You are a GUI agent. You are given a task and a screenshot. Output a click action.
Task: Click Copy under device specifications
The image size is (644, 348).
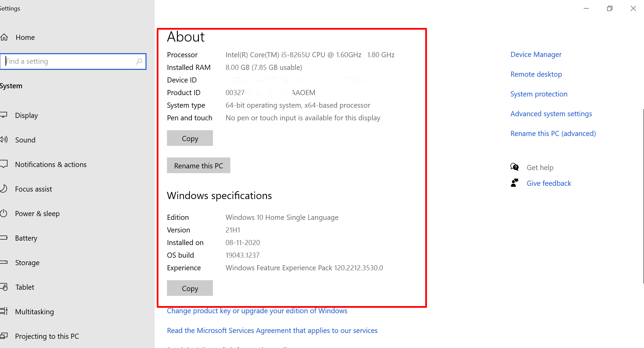[x=190, y=138]
